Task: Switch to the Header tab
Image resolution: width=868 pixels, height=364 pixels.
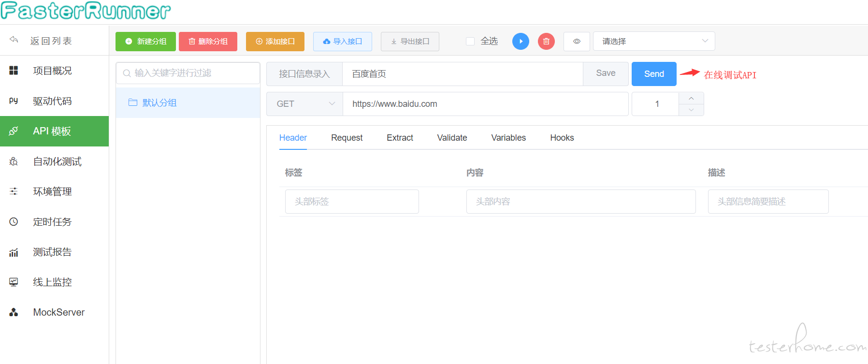Action: tap(293, 138)
